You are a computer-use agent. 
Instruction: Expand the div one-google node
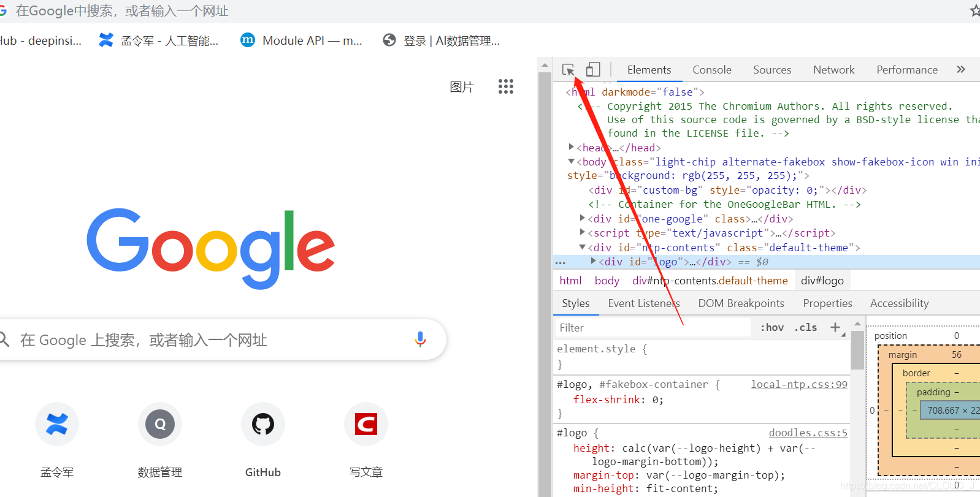[583, 218]
